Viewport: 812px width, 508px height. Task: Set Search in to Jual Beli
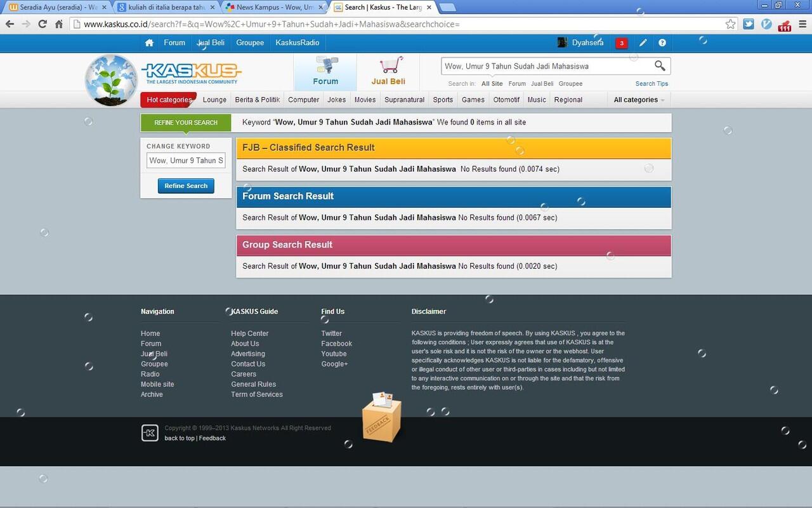[x=542, y=84]
